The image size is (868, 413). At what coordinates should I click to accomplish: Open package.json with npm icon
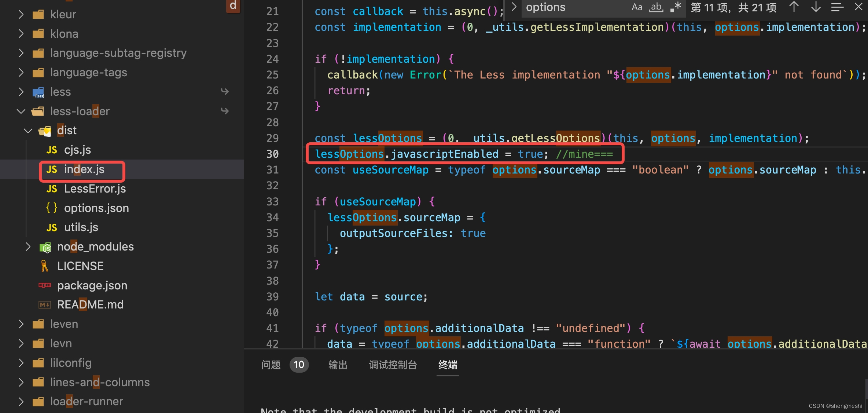click(92, 286)
